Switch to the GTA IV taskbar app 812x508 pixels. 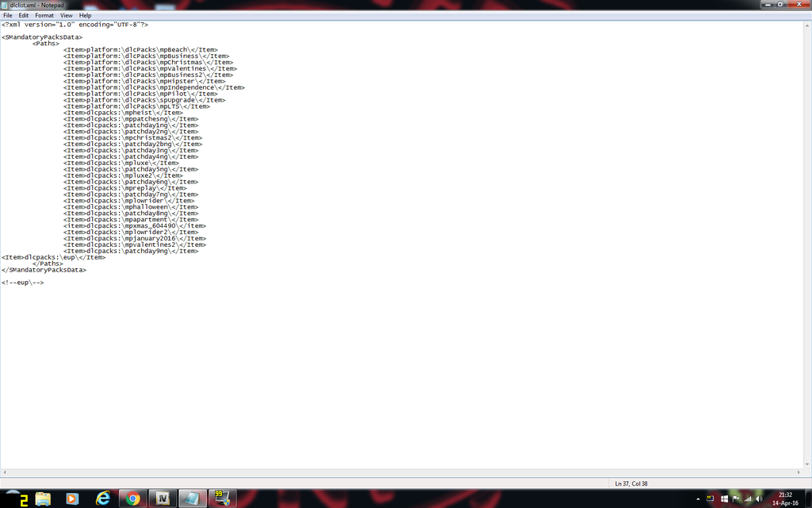pos(162,498)
